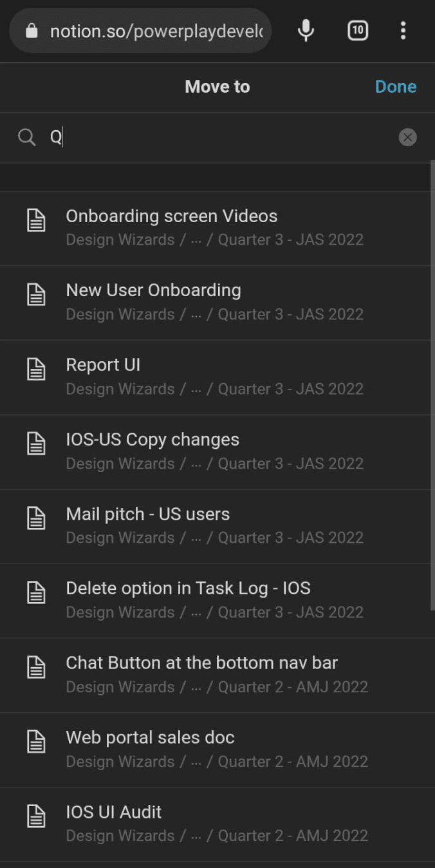
Task: Choose Web portal sales doc page
Action: pyautogui.click(x=217, y=750)
